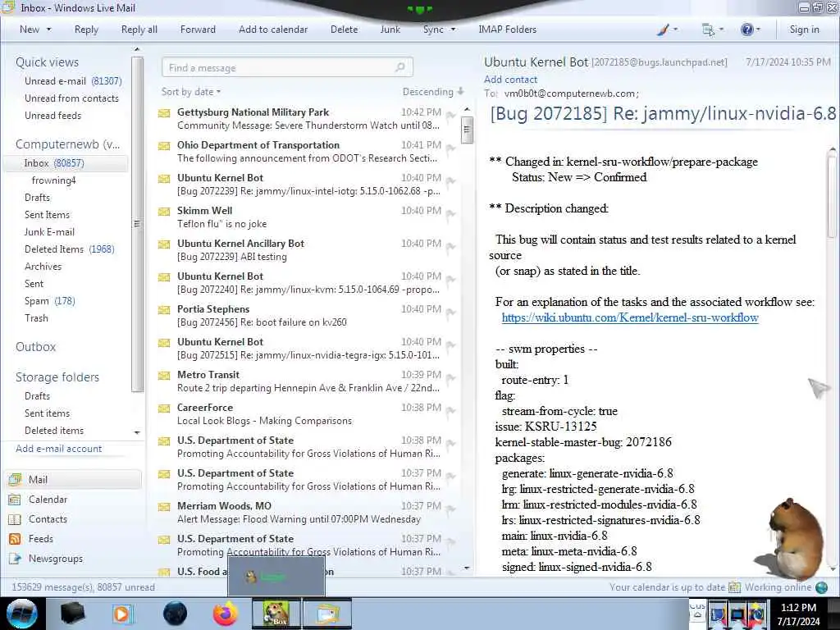Flag the Metro Transit message
840x630 pixels.
[x=451, y=377]
